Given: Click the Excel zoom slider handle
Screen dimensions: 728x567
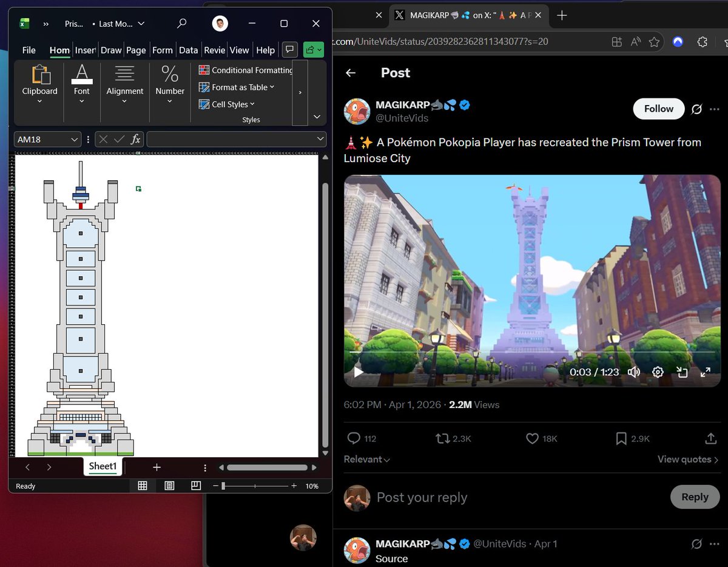Looking at the screenshot, I should pos(223,486).
